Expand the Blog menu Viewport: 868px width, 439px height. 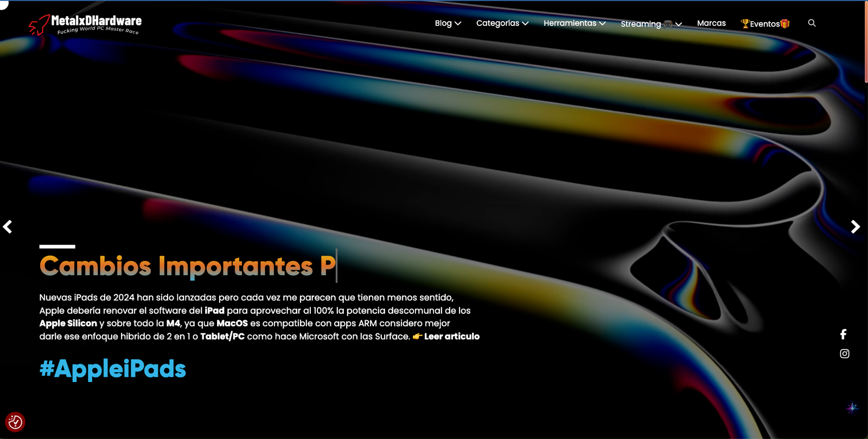pos(448,23)
